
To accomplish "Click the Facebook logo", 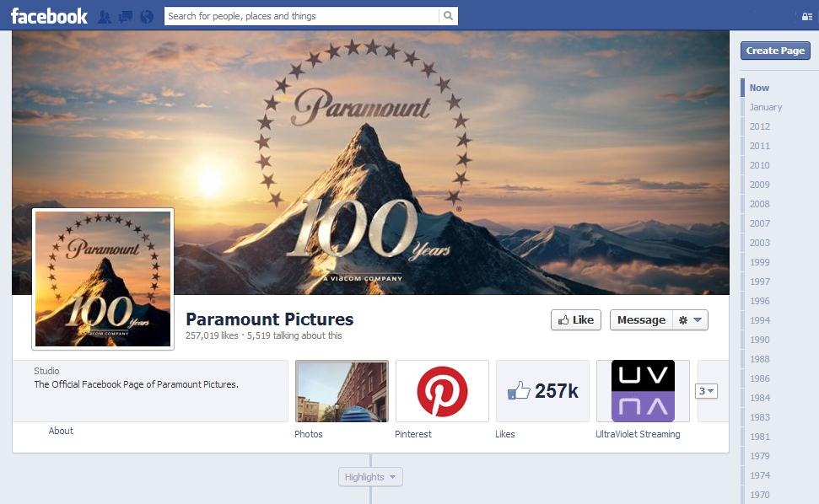I will [49, 16].
